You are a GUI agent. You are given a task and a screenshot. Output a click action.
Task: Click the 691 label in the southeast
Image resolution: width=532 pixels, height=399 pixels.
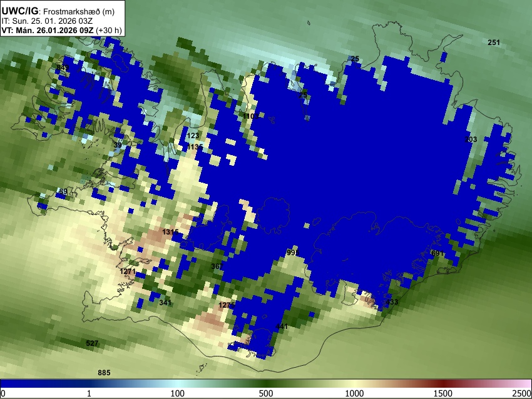tap(437, 253)
